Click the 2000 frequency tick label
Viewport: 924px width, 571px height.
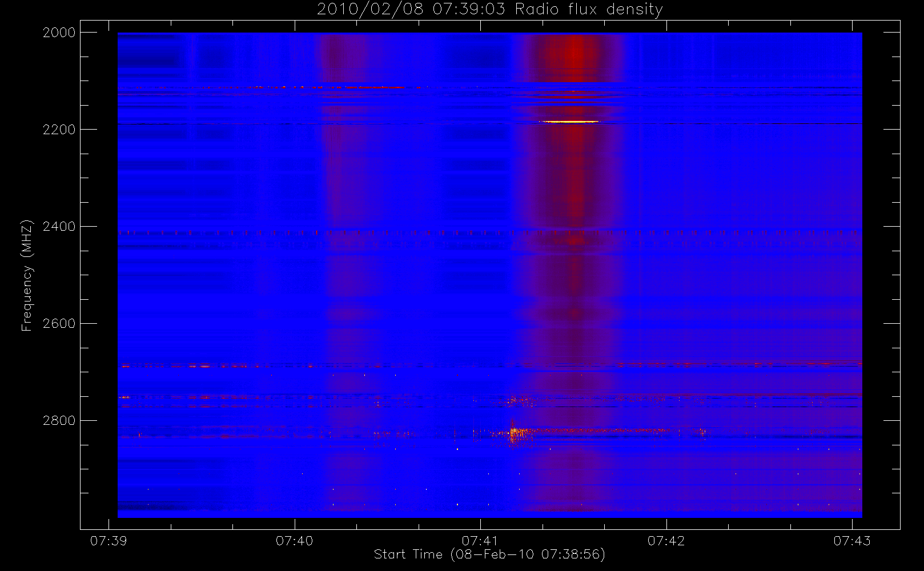pos(59,33)
